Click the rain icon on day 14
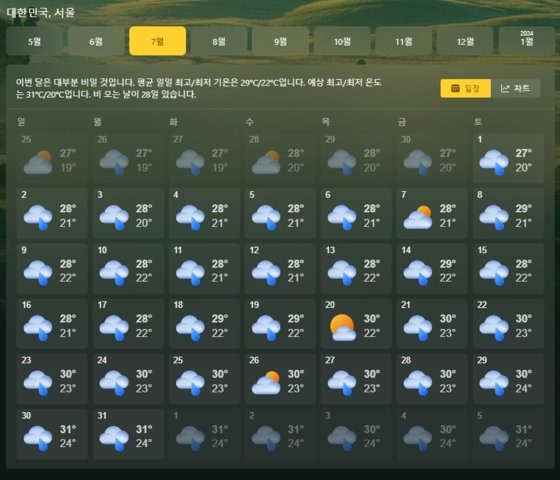The image size is (560, 480). click(418, 273)
